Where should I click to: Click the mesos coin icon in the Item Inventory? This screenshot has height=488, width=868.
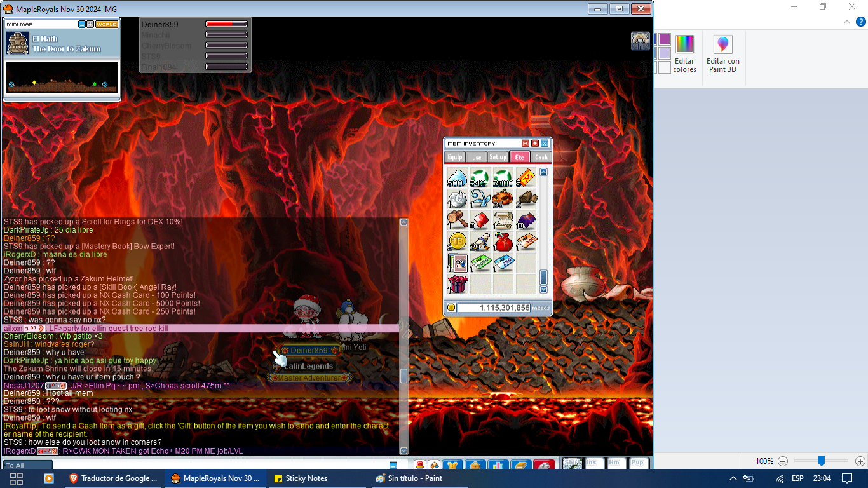click(451, 306)
